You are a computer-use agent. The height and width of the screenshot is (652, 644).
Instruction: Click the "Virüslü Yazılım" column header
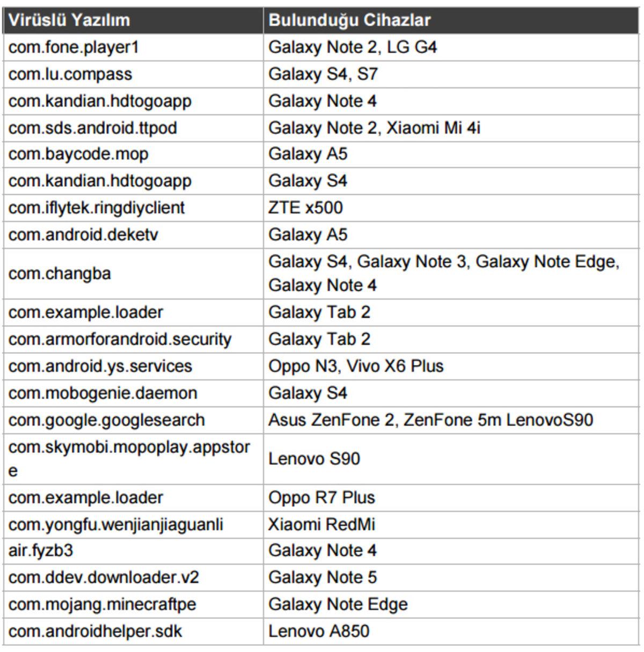(x=69, y=20)
